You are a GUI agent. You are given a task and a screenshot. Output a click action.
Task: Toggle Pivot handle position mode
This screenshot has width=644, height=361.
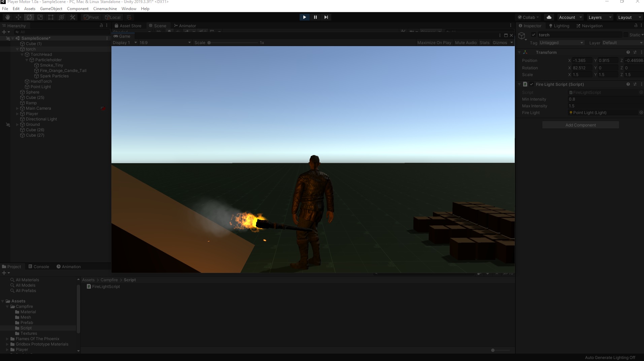(x=91, y=17)
